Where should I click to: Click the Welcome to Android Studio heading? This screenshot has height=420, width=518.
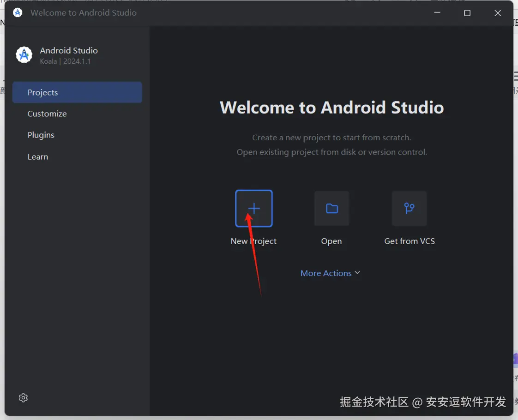tap(331, 108)
